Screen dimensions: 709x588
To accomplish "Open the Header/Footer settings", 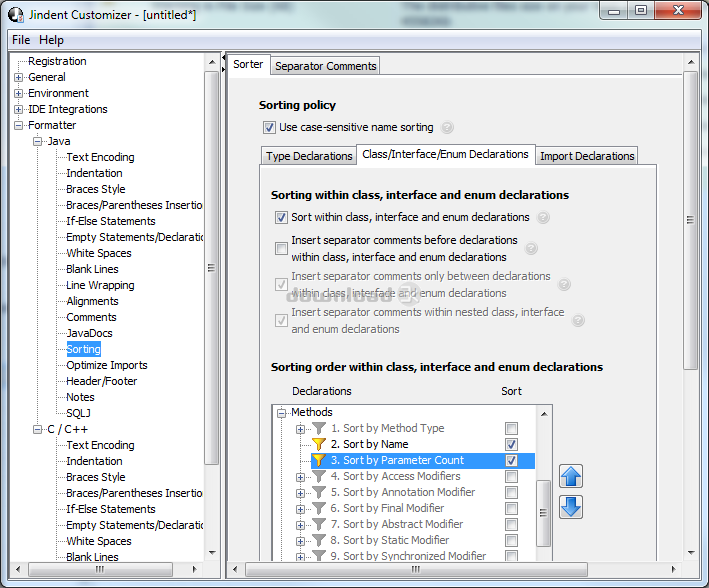I will pyautogui.click(x=102, y=381).
